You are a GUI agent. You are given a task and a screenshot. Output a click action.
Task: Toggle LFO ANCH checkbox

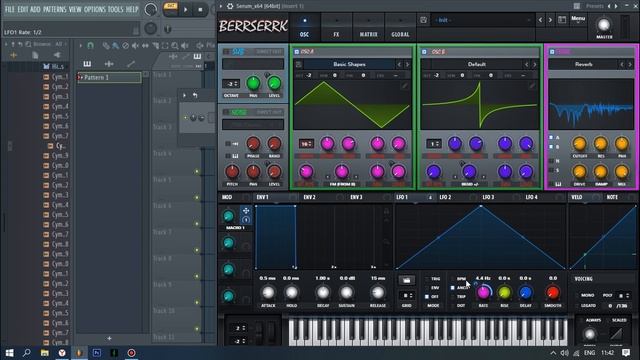[453, 288]
